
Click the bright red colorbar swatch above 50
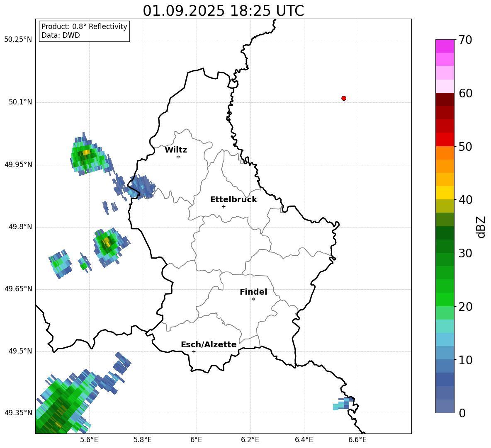pos(445,140)
